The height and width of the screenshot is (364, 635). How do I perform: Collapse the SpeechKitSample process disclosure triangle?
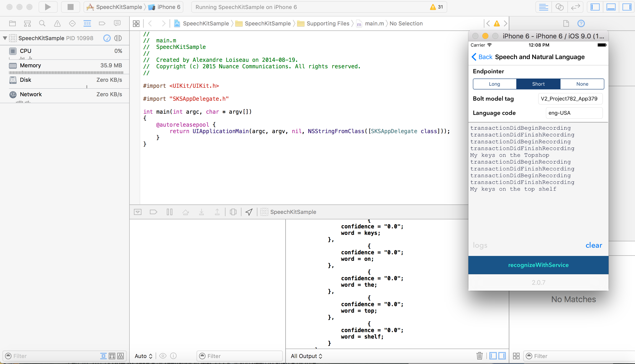[x=5, y=38]
